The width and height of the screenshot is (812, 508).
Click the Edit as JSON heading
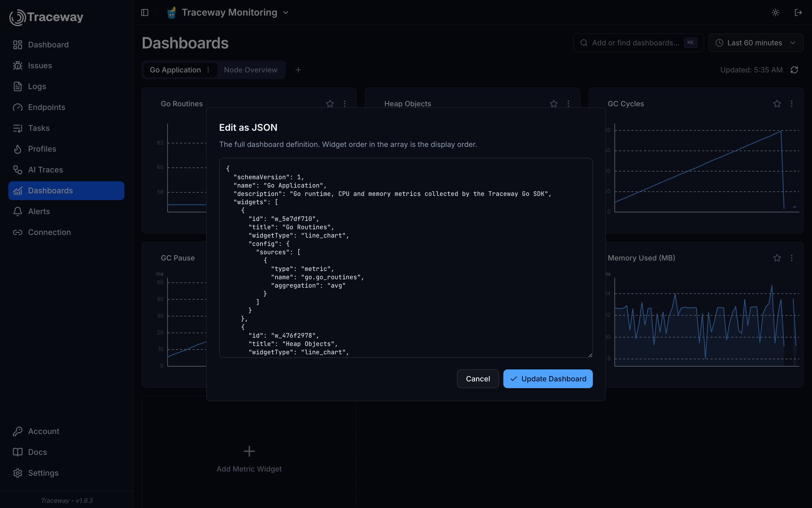tap(248, 127)
